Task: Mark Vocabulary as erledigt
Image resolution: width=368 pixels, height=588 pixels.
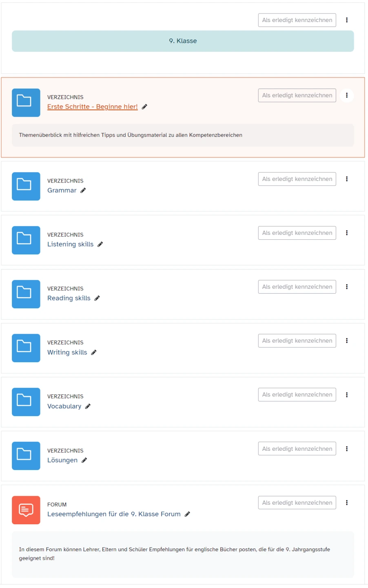Action: point(297,394)
